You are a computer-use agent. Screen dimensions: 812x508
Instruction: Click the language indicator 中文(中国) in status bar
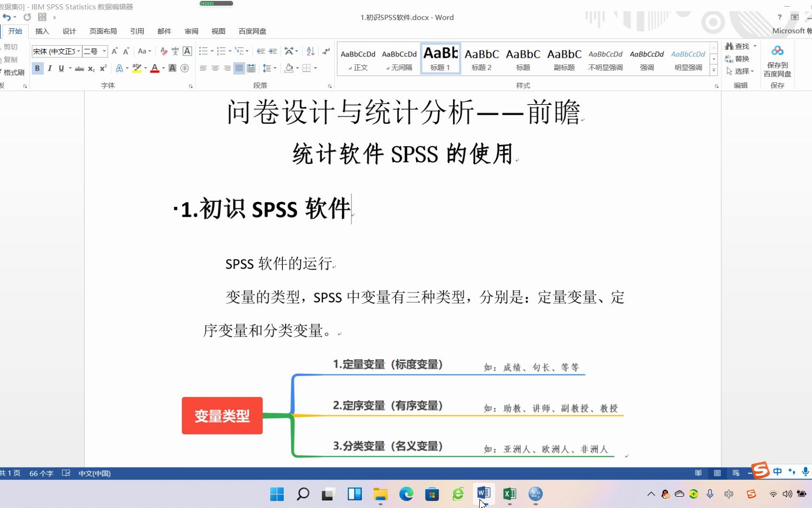coord(94,473)
